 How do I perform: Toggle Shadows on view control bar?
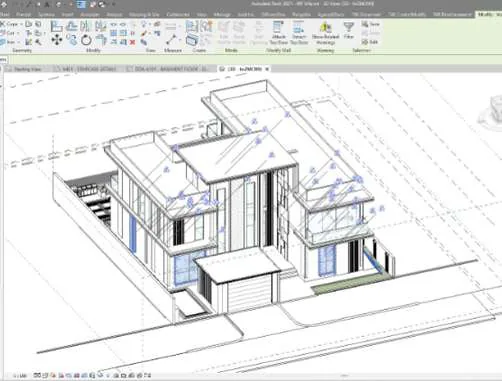61,376
